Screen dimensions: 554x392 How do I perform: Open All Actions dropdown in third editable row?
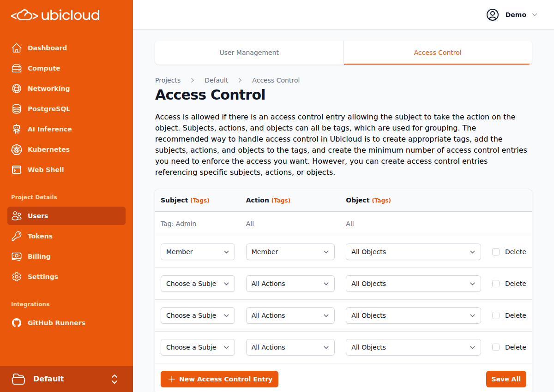coord(290,315)
